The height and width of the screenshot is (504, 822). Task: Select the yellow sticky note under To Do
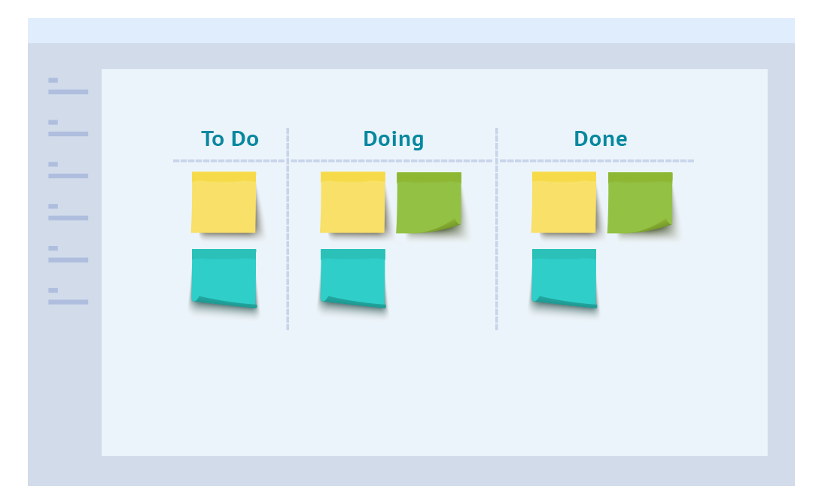[x=224, y=202]
